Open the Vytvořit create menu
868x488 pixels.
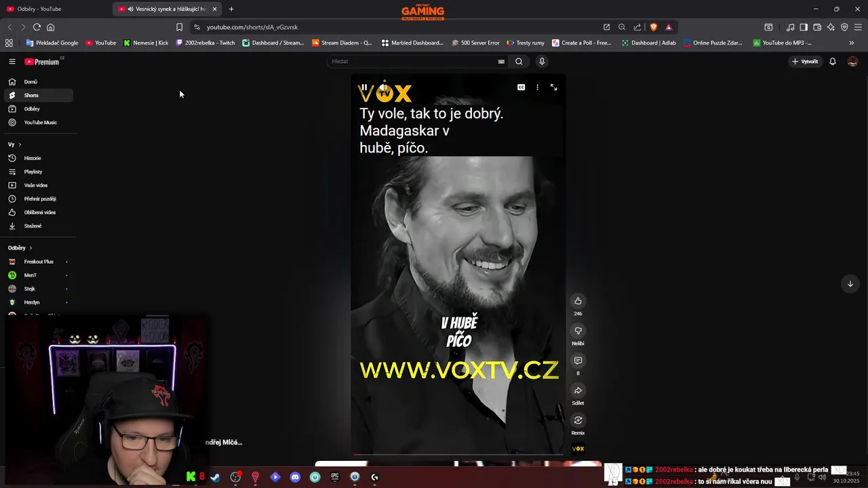coord(805,62)
